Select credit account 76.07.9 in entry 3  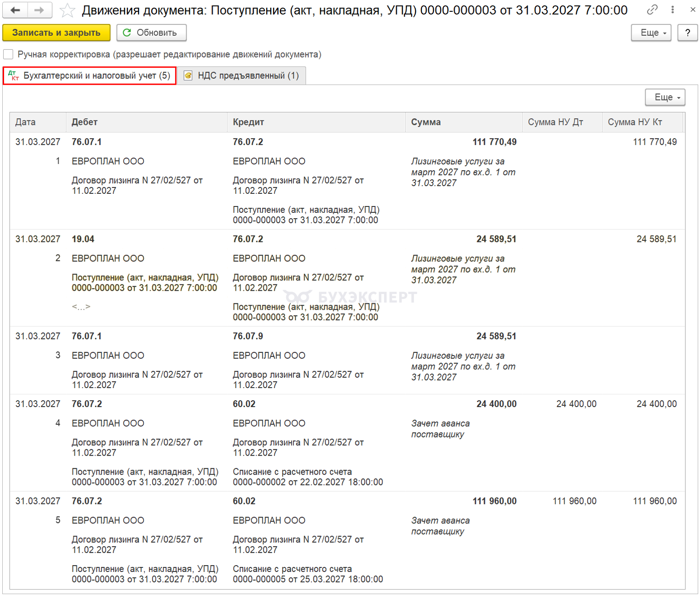[248, 336]
